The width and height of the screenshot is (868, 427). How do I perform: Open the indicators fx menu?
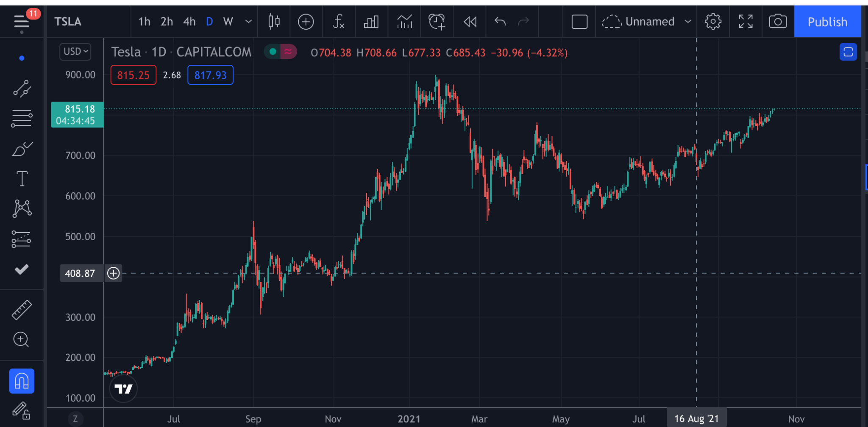[x=338, y=22]
